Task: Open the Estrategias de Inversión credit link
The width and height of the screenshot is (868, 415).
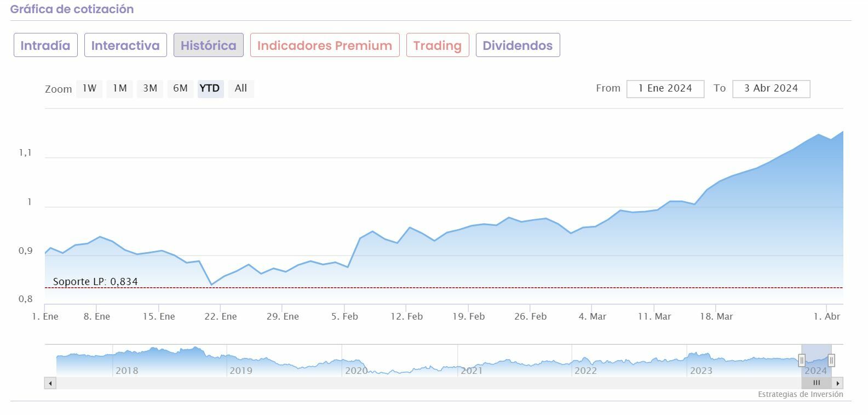Action: (x=800, y=394)
